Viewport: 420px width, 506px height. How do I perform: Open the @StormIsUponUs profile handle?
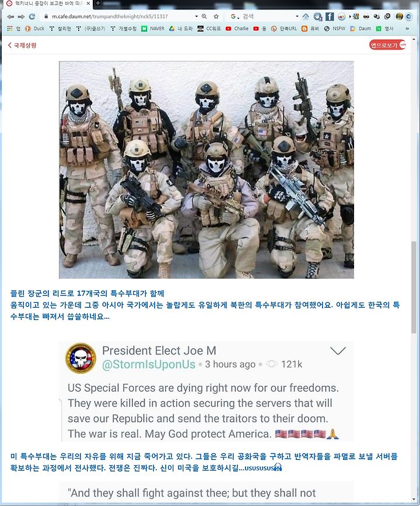149,364
